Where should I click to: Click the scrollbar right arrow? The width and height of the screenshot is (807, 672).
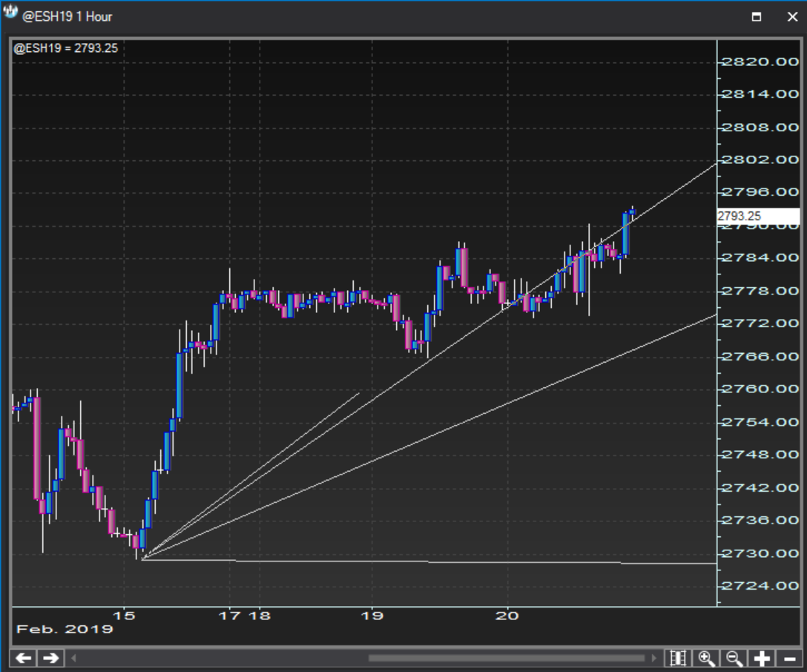655,658
